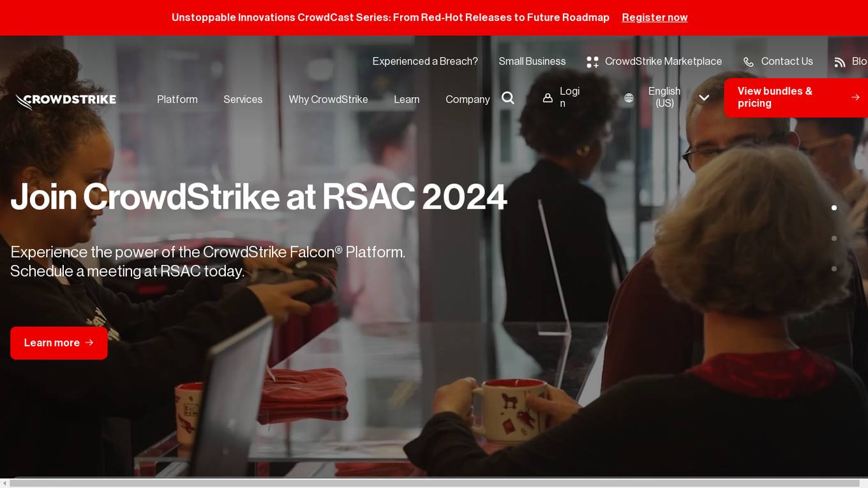Click Blog link in top bar

click(860, 61)
